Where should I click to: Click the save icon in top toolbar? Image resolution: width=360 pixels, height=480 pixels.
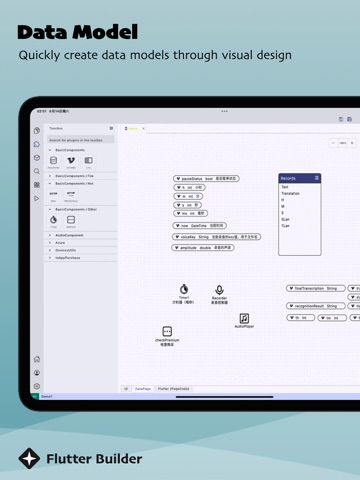coord(341,119)
